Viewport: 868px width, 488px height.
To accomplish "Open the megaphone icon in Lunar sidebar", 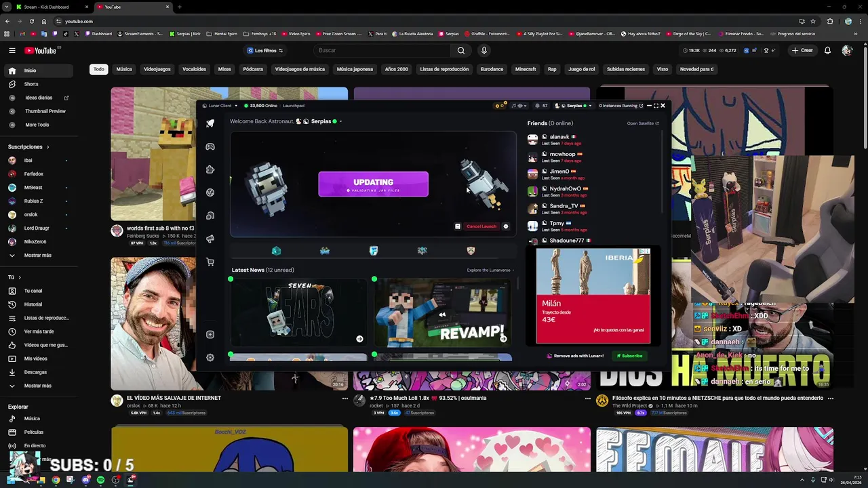I will coord(210,239).
